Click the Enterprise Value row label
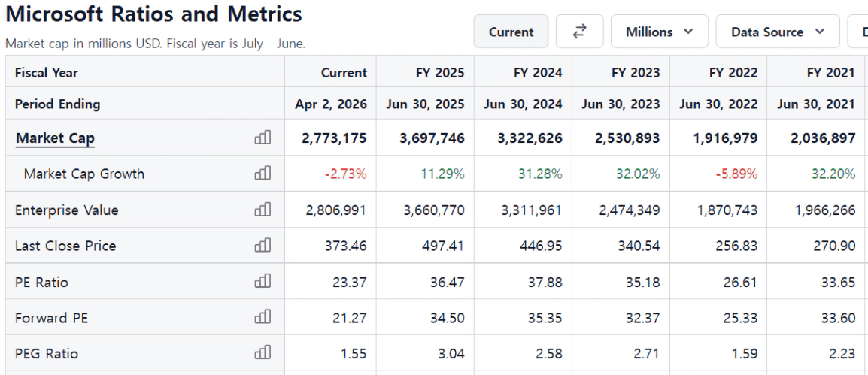Viewport: 868px width, 375px height. pyautogui.click(x=67, y=210)
